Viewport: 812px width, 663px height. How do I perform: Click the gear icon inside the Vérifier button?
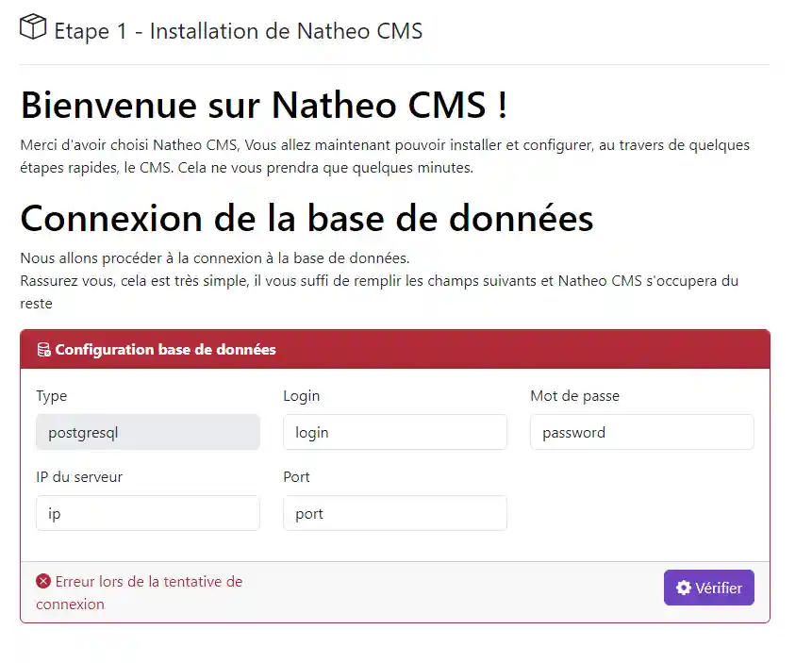click(684, 587)
